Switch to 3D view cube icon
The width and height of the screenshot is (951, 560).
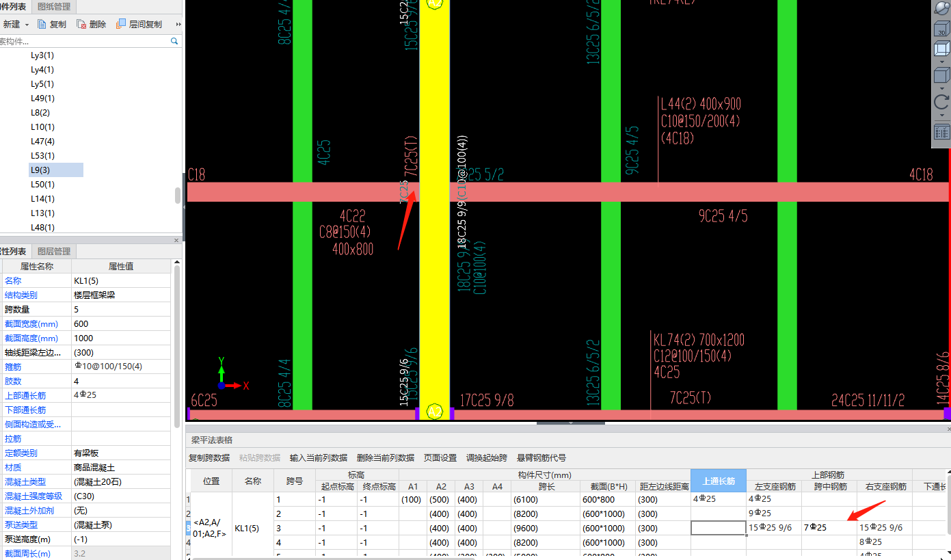941,29
